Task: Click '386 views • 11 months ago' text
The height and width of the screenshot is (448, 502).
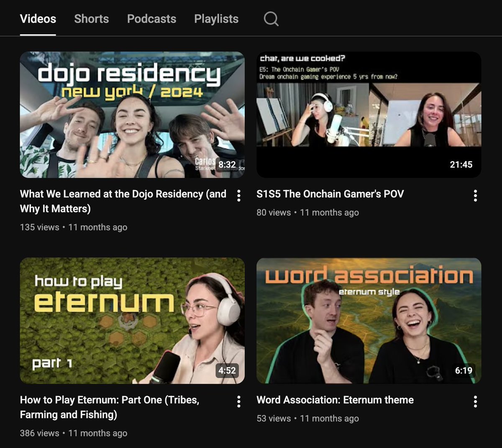Action: [x=74, y=433]
